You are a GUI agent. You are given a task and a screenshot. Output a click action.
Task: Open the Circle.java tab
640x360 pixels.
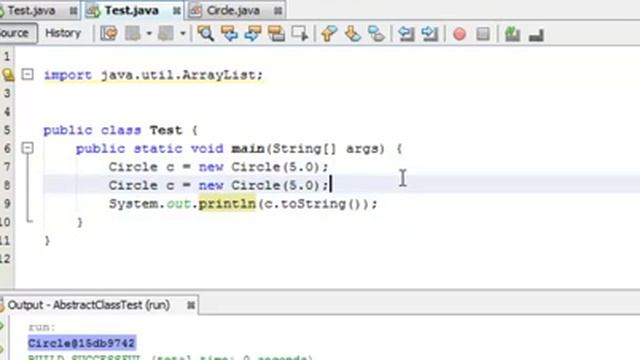tap(233, 11)
